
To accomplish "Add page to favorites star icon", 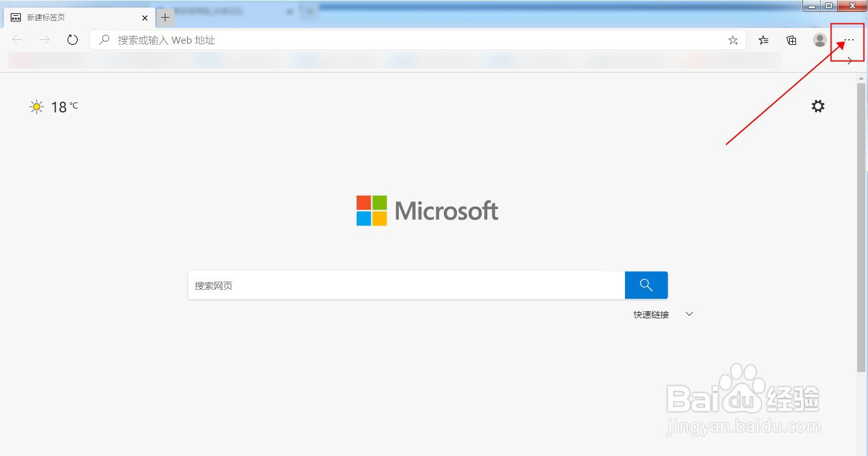I will [x=733, y=40].
